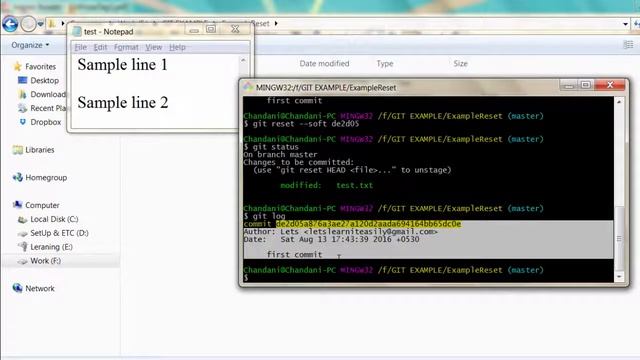Viewport: 640px width, 360px height.
Task: Open Notepad File menu
Action: click(x=80, y=47)
